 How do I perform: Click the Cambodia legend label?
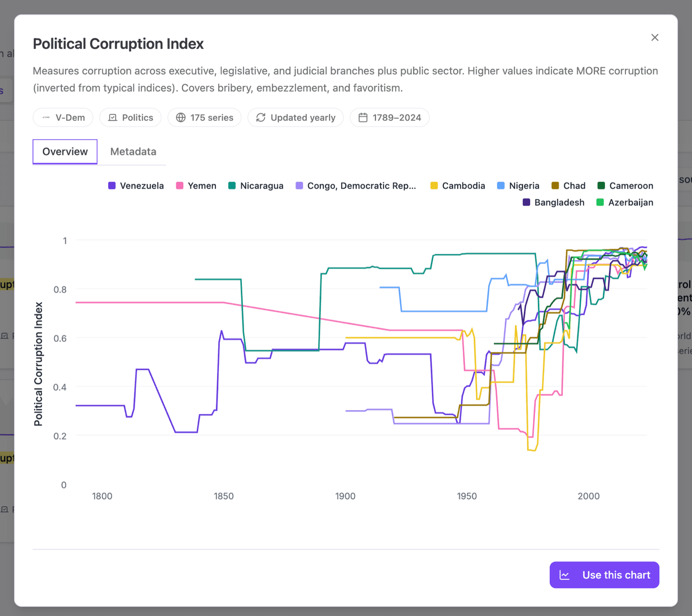click(x=464, y=186)
